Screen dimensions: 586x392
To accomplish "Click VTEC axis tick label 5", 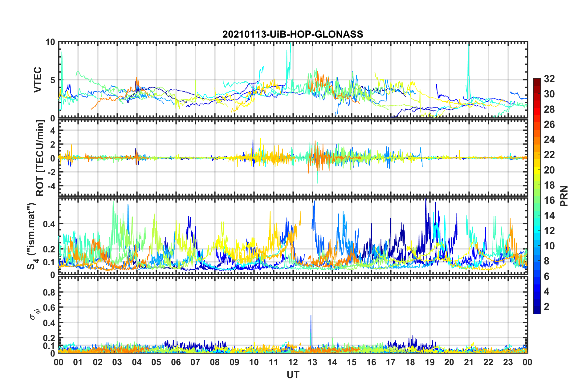I will tap(53, 80).
